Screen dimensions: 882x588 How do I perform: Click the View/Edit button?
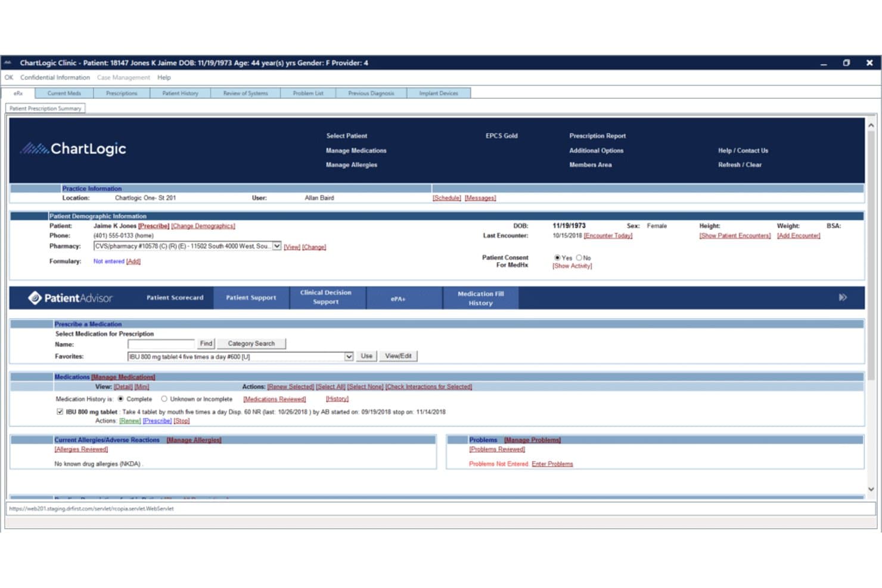[398, 356]
